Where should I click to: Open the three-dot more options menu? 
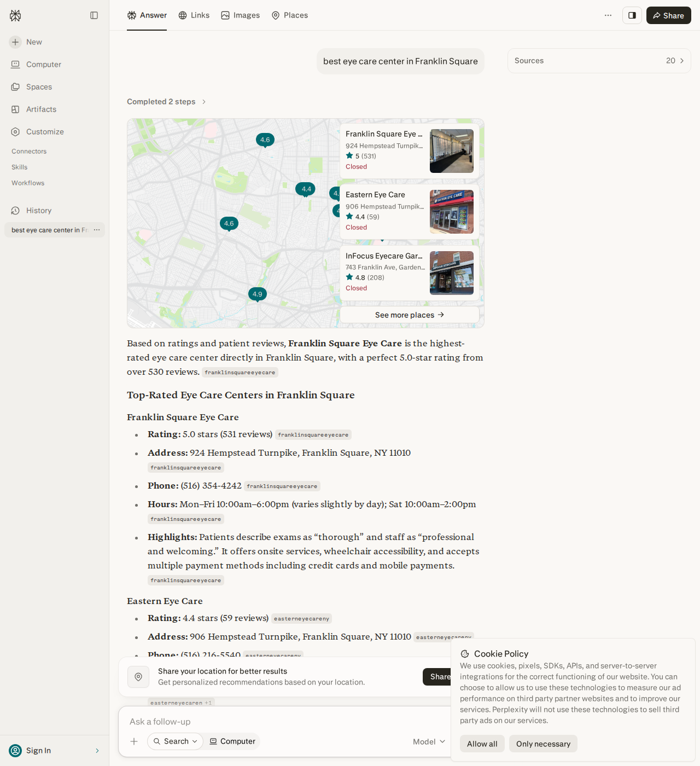(608, 15)
